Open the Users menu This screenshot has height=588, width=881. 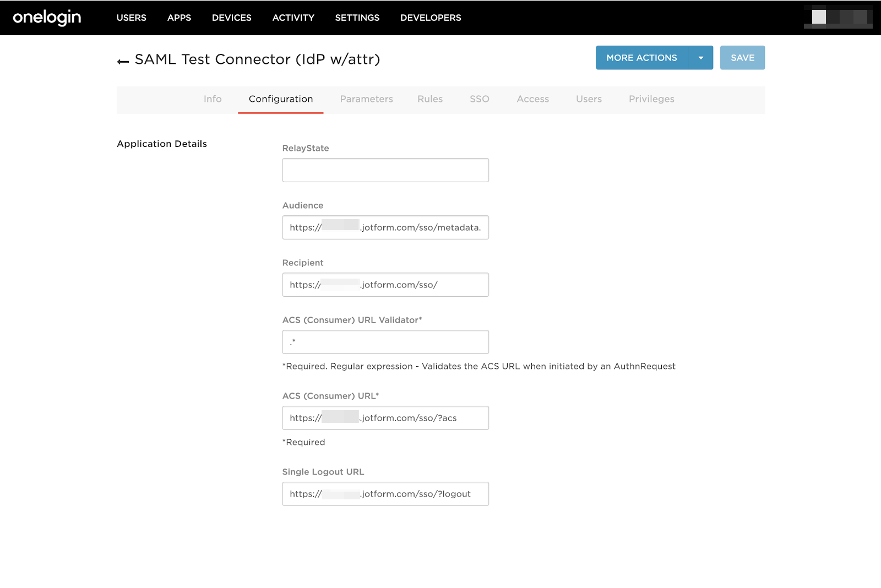(x=131, y=18)
